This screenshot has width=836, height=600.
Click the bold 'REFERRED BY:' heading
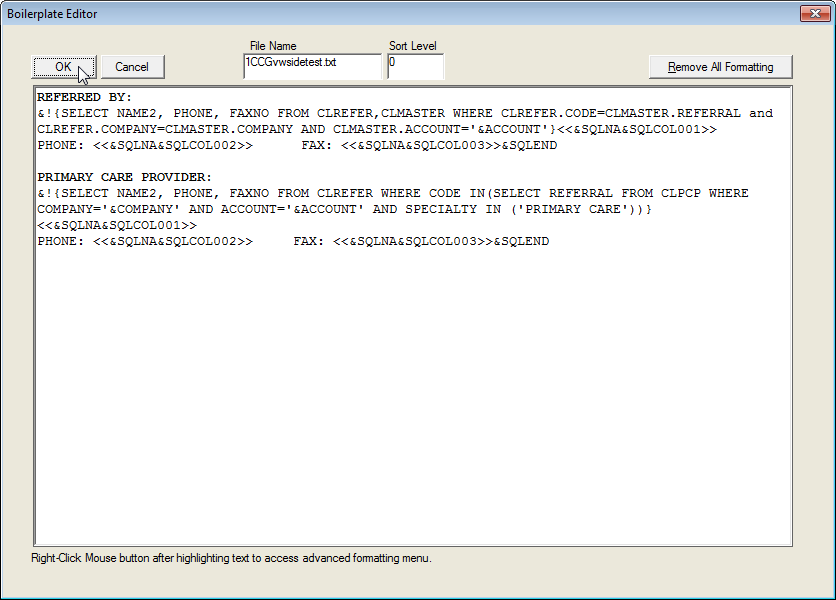pyautogui.click(x=84, y=98)
